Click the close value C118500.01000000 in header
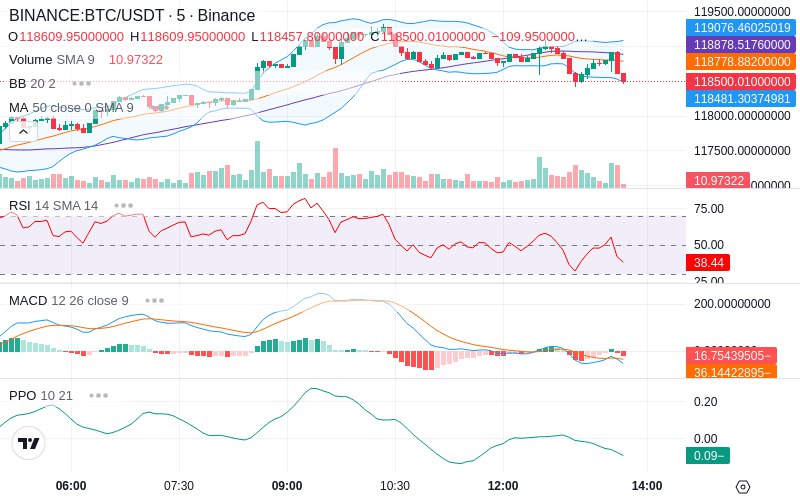Viewport: 800px width, 500px height. (x=428, y=37)
